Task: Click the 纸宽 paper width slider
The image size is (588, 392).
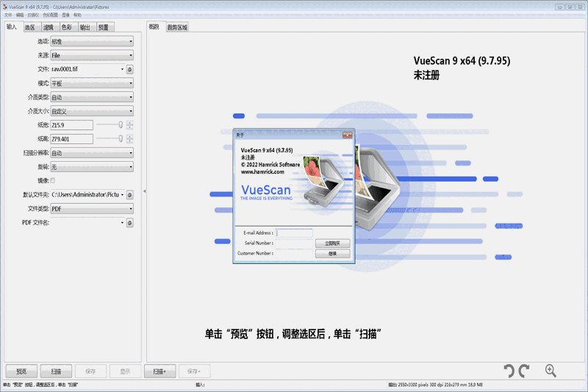Action: tap(110, 125)
